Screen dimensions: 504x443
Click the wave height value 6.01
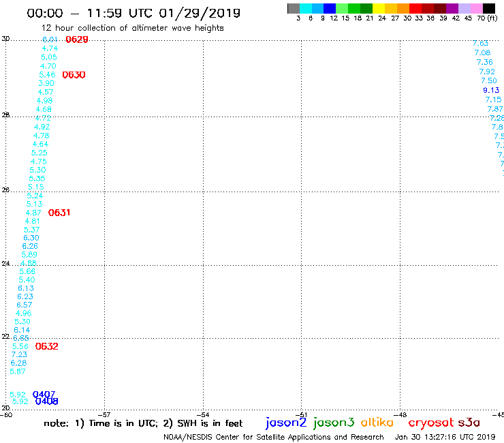(x=50, y=40)
